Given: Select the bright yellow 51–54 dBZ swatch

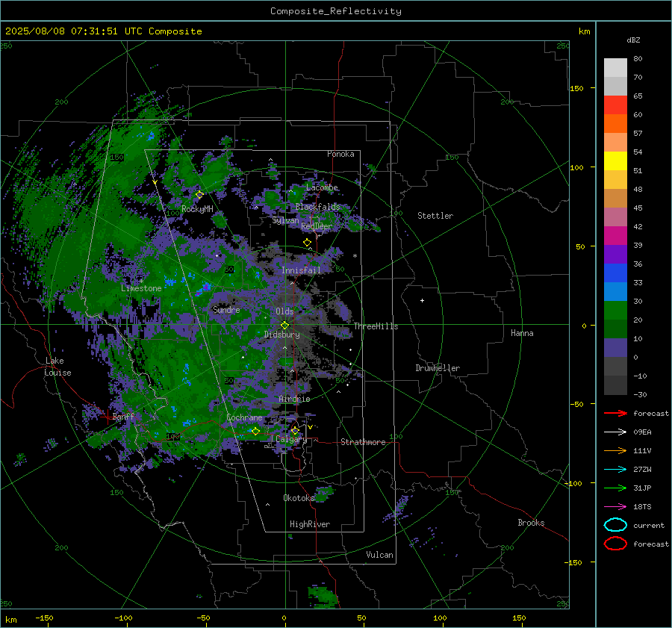Looking at the screenshot, I should coord(615,161).
